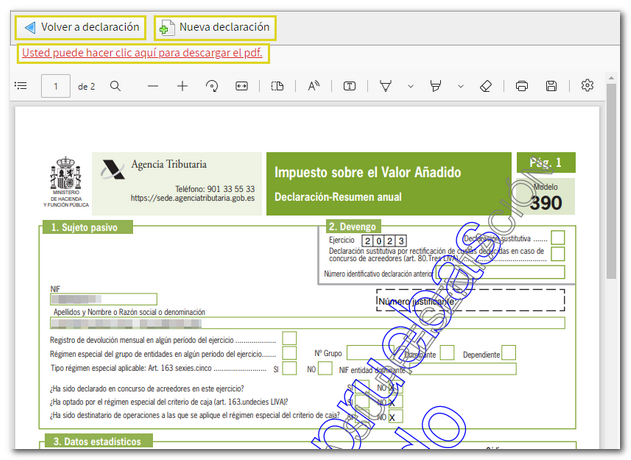Zoom in using the plus icon
631x460 pixels.
pyautogui.click(x=182, y=86)
